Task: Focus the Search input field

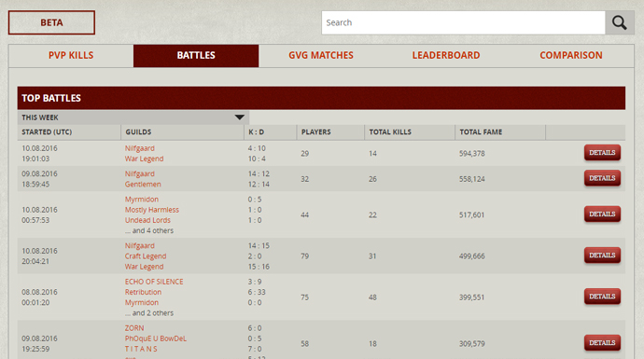Action: pyautogui.click(x=463, y=22)
